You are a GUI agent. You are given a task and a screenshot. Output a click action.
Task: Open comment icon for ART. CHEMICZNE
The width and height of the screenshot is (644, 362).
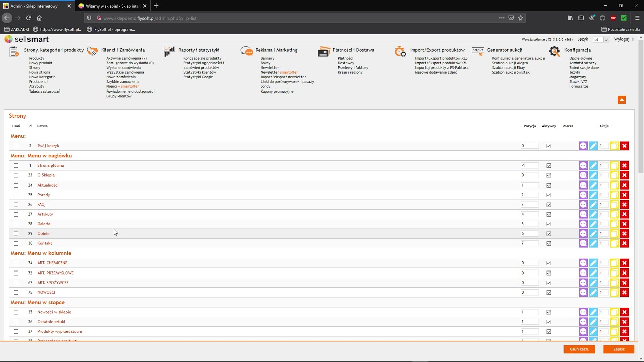(x=583, y=263)
